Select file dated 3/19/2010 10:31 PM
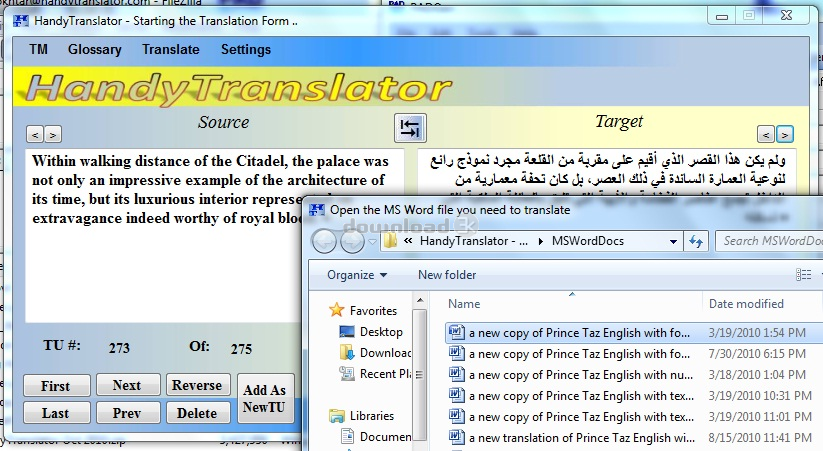 (632, 396)
